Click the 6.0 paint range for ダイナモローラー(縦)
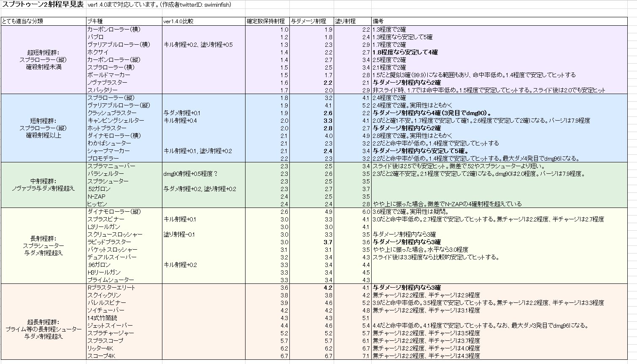The width and height of the screenshot is (637, 364). (x=352, y=212)
